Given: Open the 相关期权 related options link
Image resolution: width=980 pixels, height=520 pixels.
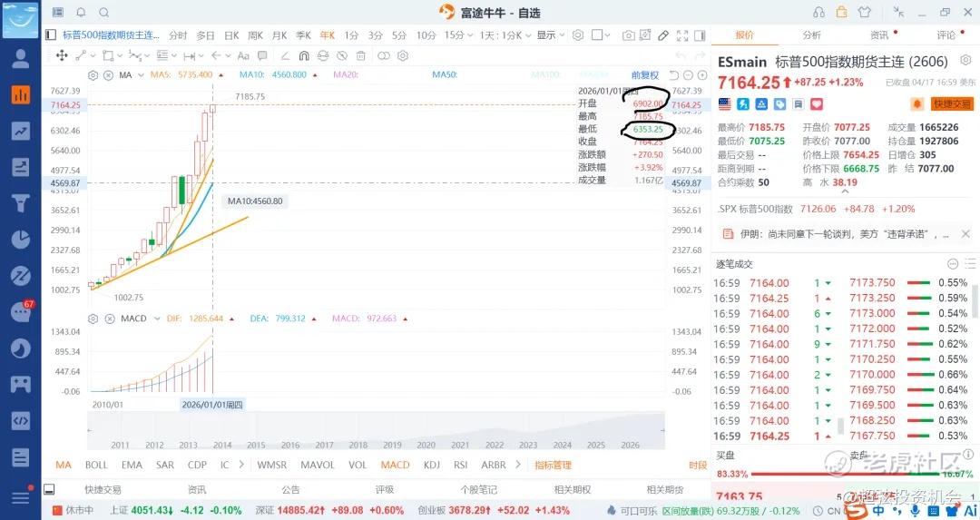Looking at the screenshot, I should click(573, 490).
